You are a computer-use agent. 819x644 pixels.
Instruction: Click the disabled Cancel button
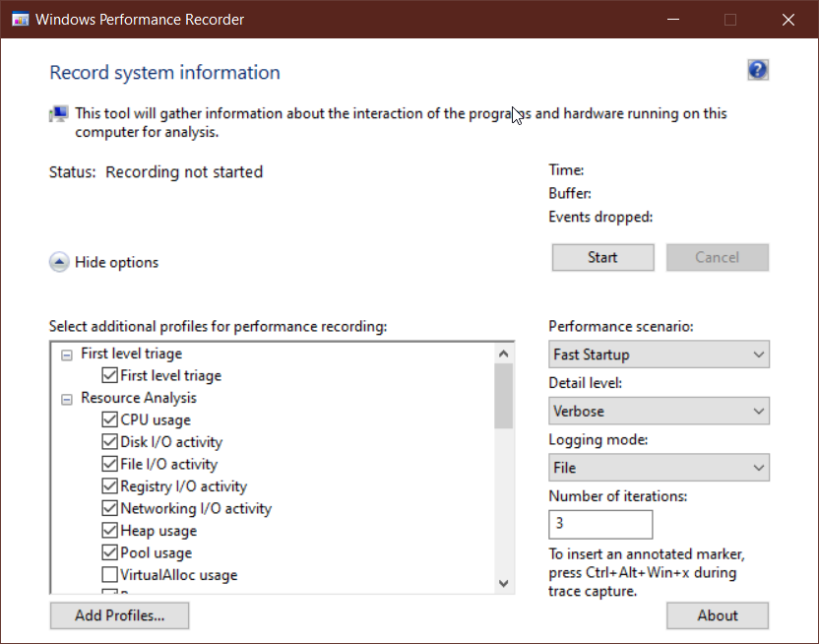point(718,257)
